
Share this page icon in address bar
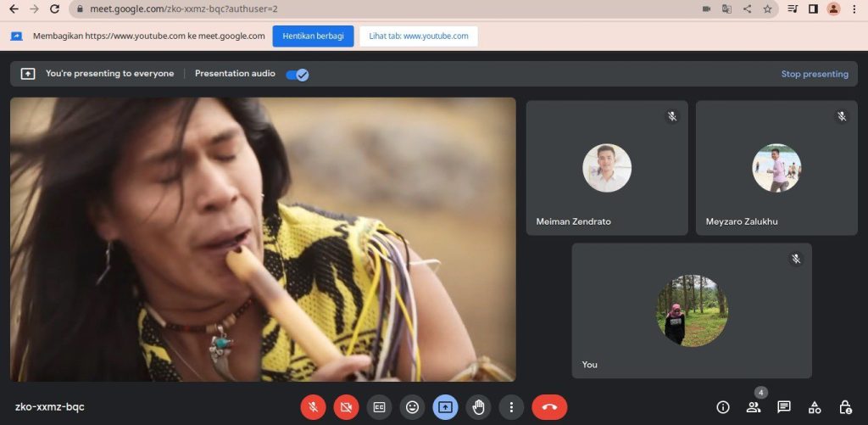pyautogui.click(x=748, y=8)
